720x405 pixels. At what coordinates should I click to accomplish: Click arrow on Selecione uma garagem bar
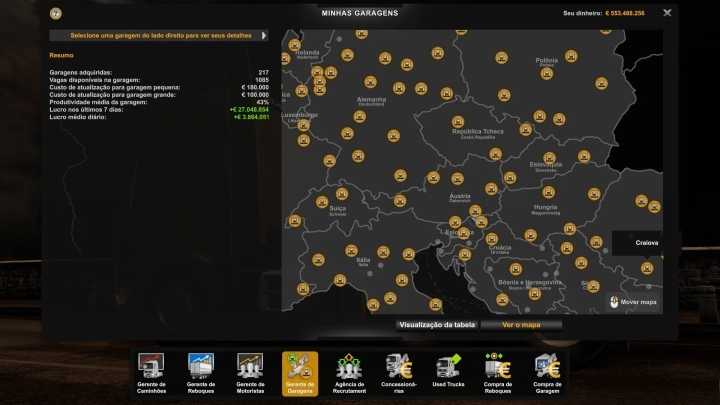coord(264,35)
